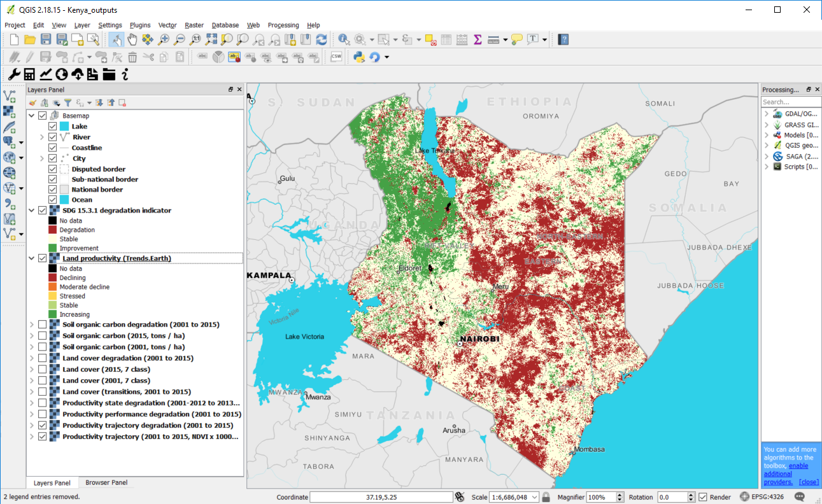Image resolution: width=822 pixels, height=504 pixels.
Task: Open Trends.Earth calculator tool
Action: point(29,74)
